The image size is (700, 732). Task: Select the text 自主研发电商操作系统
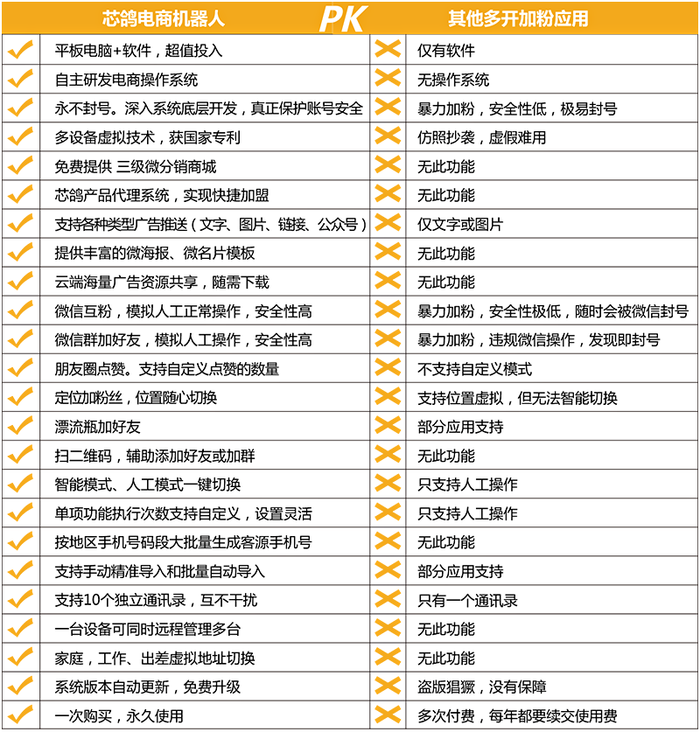tap(126, 80)
